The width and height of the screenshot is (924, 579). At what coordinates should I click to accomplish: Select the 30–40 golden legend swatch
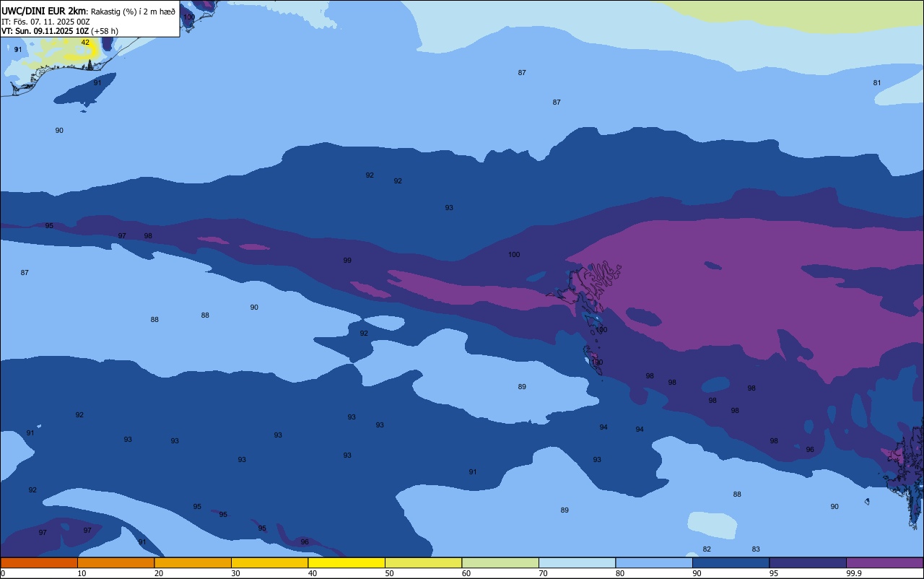point(269,562)
